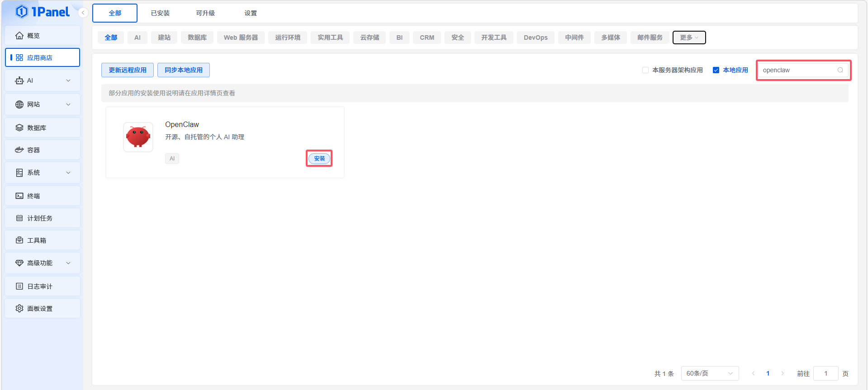Open 计划任务 scheduled tasks calendar icon

tap(19, 218)
